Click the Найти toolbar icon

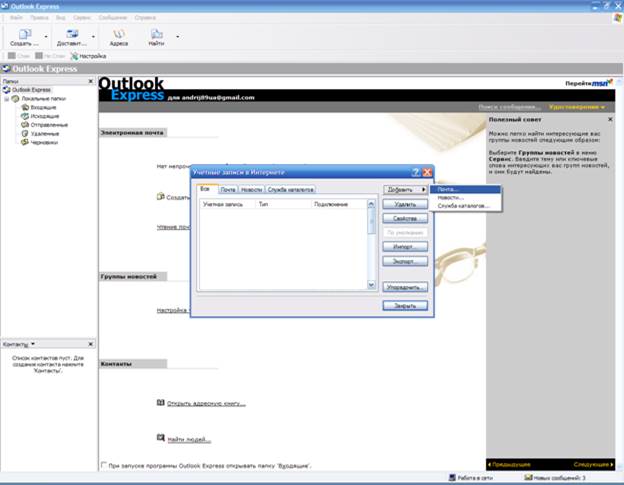(156, 34)
